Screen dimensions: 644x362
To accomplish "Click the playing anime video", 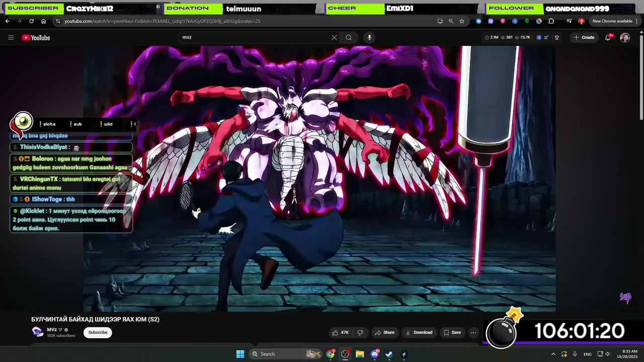I will [x=319, y=178].
